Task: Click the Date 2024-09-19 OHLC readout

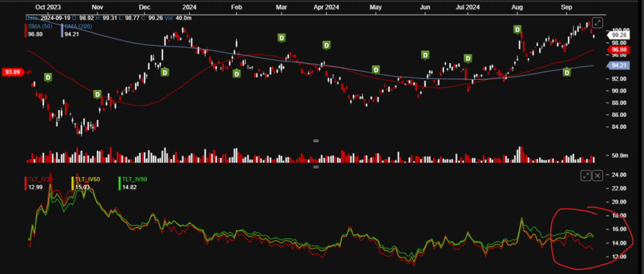Action: 108,18
